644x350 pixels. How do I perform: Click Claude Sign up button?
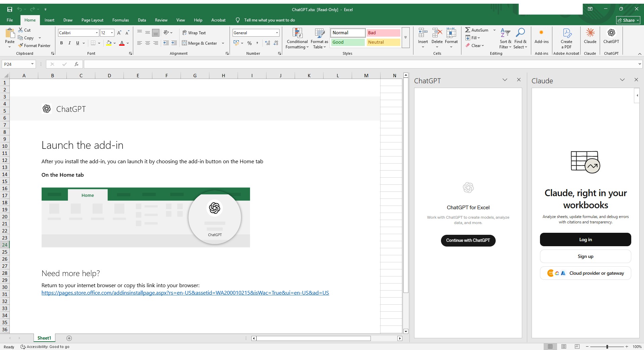pos(586,256)
